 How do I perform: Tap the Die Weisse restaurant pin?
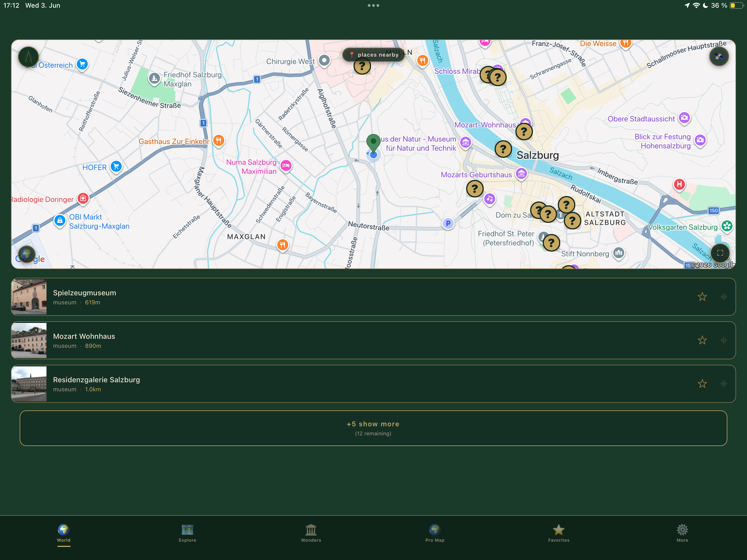(625, 43)
